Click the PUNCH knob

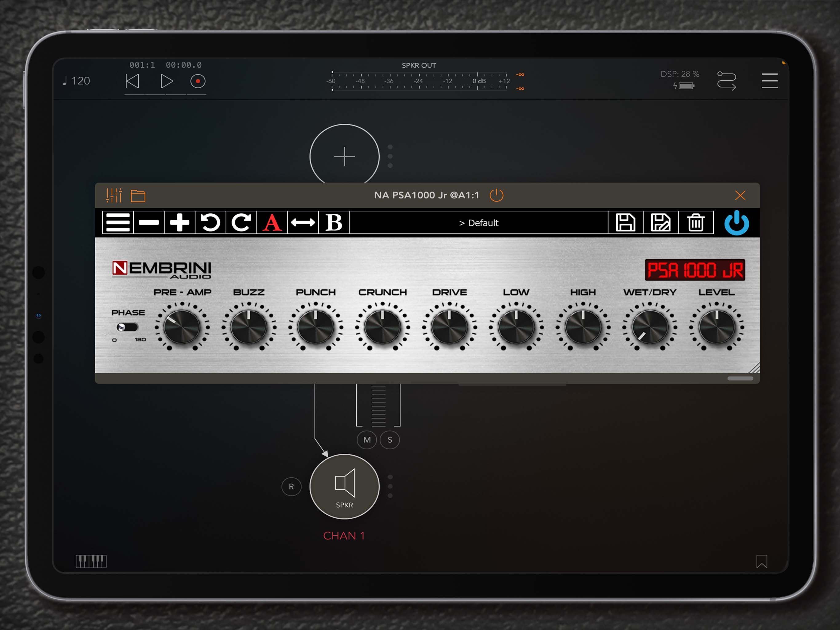(x=315, y=327)
